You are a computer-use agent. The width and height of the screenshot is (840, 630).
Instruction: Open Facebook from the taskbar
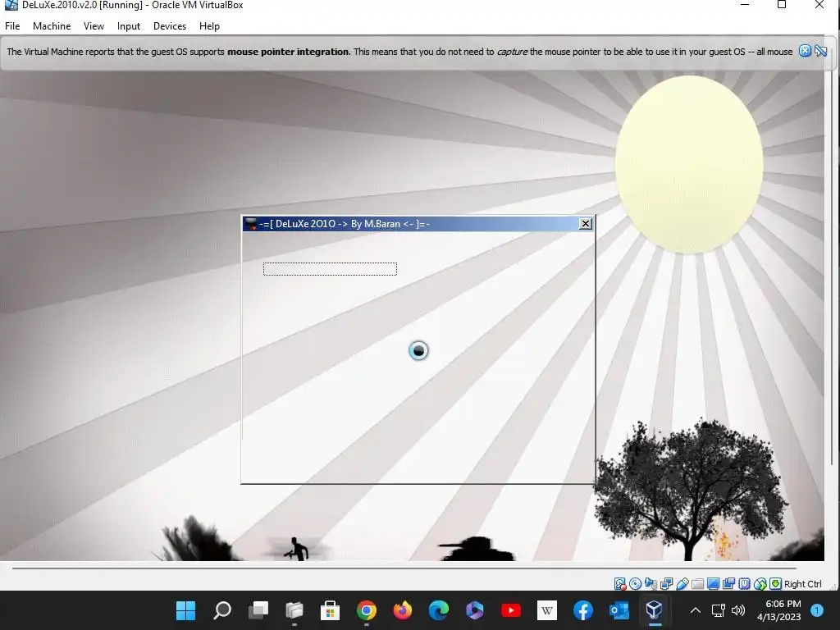point(583,610)
